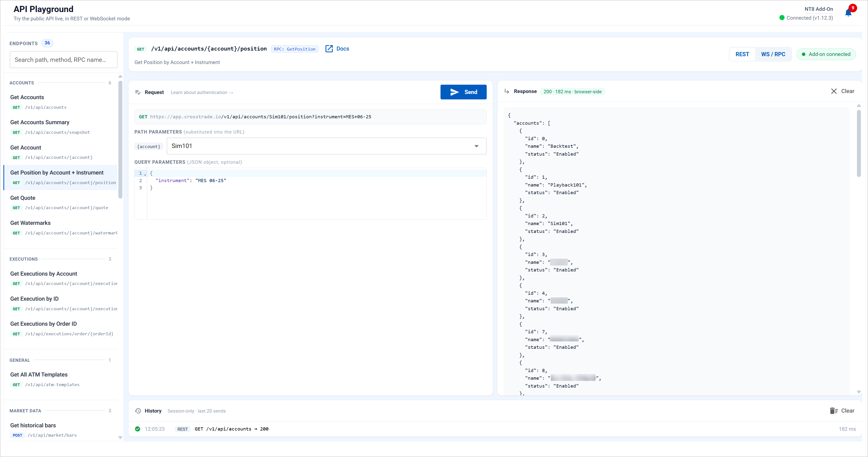Select Get Position by Account + Instrument endpoint
Viewport: 868px width, 457px height.
[61, 177]
